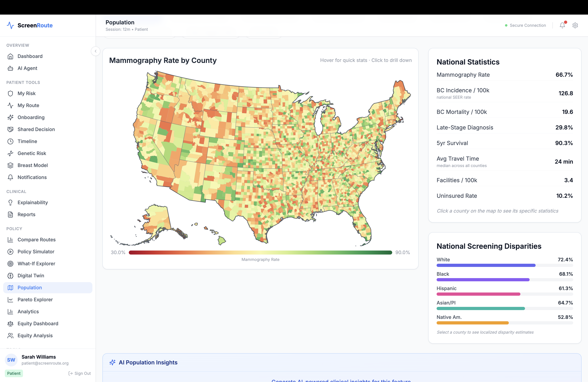Screen dimensions: 588x382
Task: Open the Shared Decision menu item
Action: pyautogui.click(x=36, y=129)
